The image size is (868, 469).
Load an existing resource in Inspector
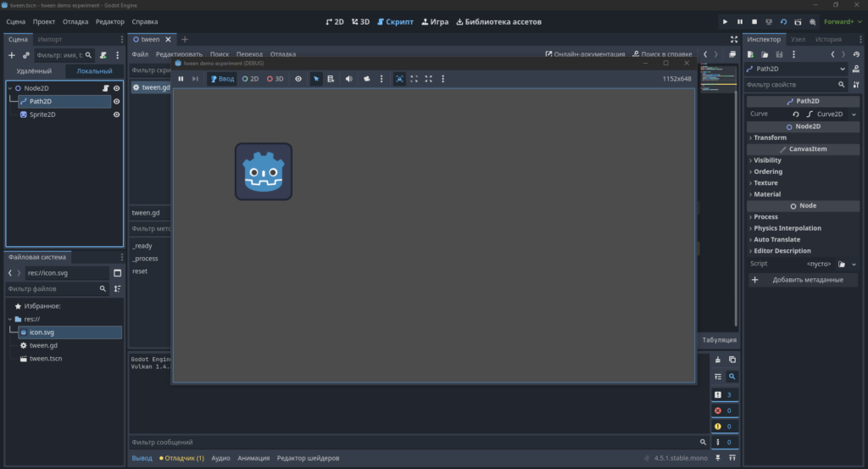click(765, 54)
